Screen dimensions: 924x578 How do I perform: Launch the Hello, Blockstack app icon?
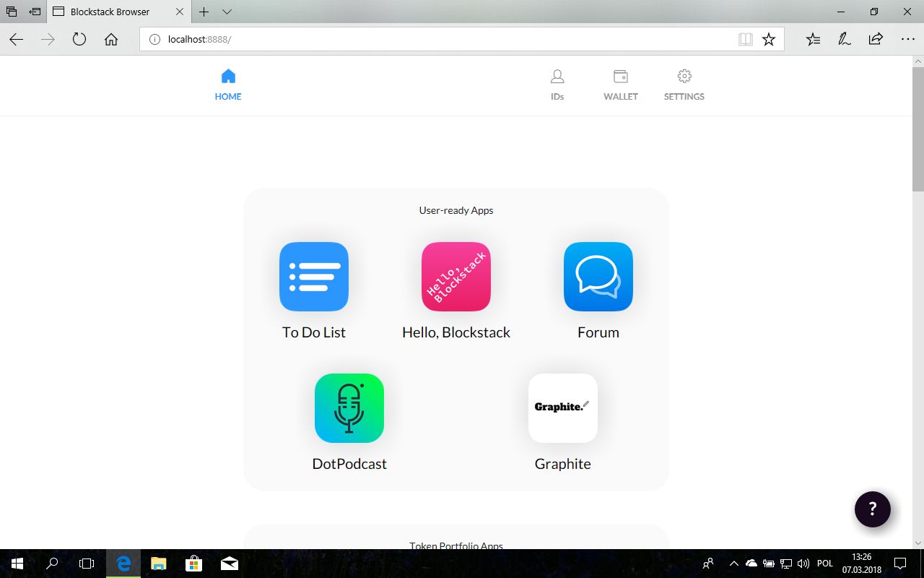(456, 277)
